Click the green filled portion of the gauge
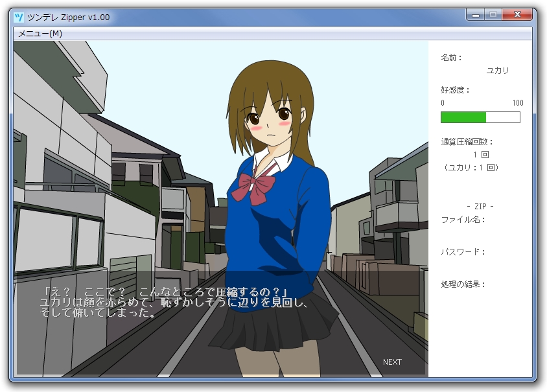547x392 pixels. [463, 117]
